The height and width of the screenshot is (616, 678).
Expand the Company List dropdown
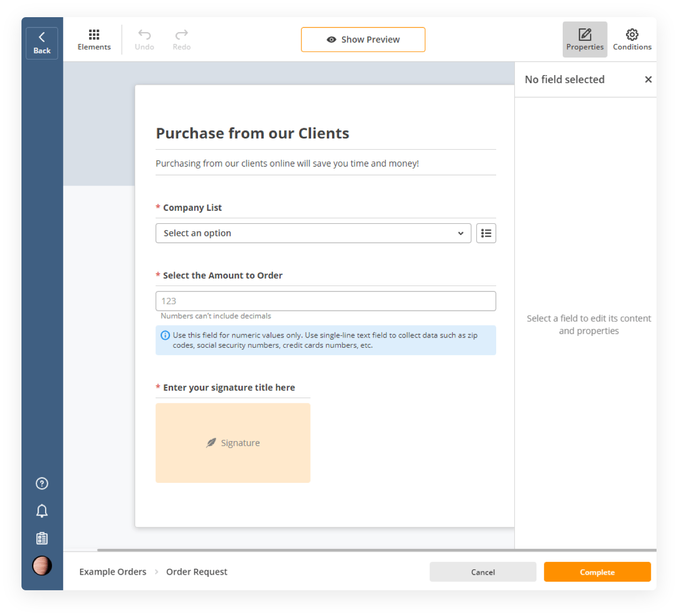point(313,233)
